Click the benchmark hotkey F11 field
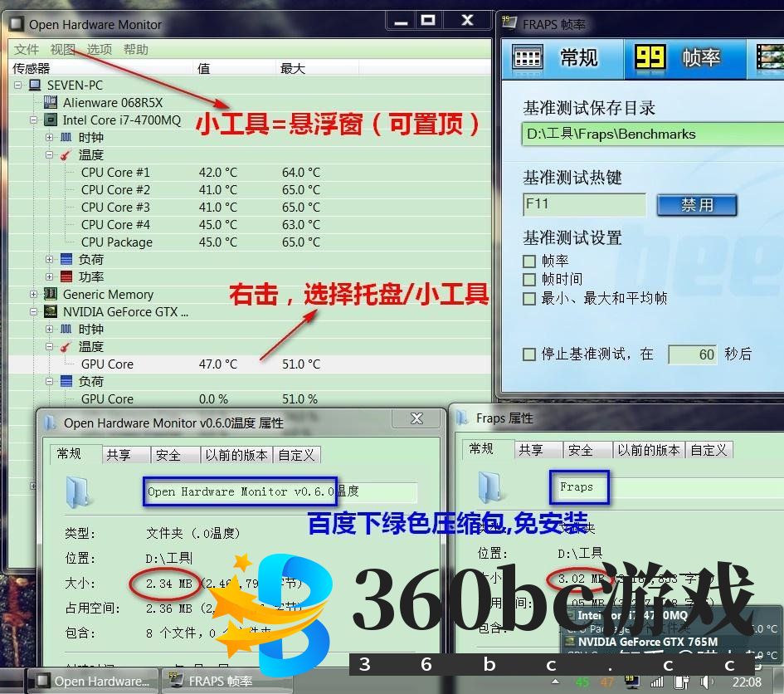The width and height of the screenshot is (784, 694). [584, 204]
